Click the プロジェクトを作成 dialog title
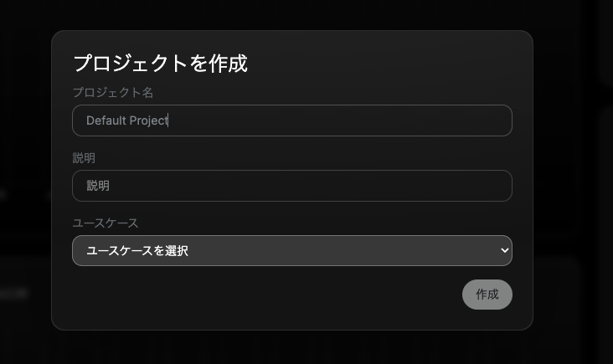Viewport: 613px width, 364px height. click(160, 63)
